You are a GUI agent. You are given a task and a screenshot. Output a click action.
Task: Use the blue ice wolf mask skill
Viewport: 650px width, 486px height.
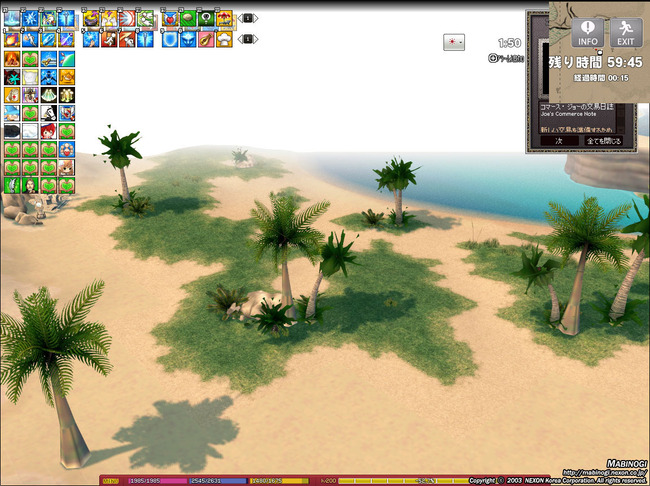(x=188, y=39)
